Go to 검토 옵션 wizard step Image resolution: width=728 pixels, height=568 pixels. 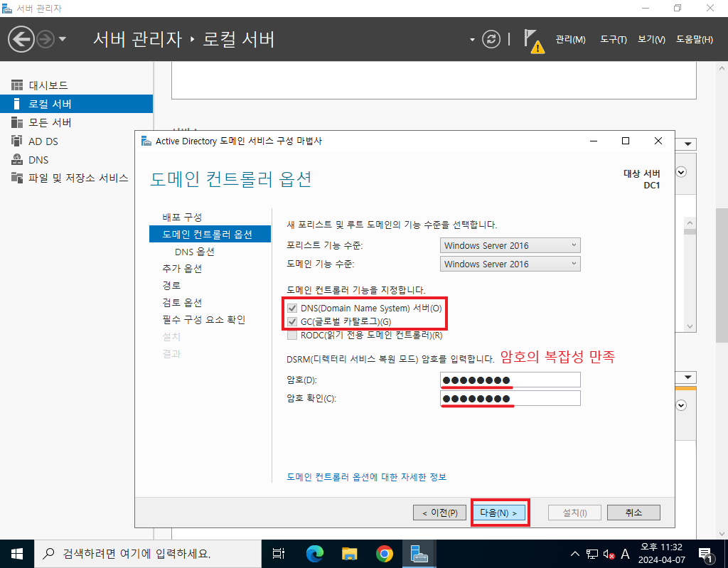182,302
